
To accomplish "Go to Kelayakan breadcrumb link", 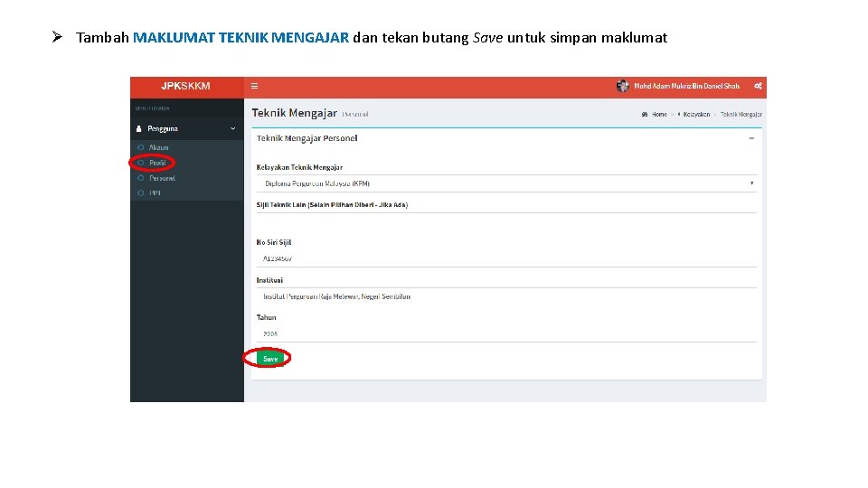I will pyautogui.click(x=696, y=115).
